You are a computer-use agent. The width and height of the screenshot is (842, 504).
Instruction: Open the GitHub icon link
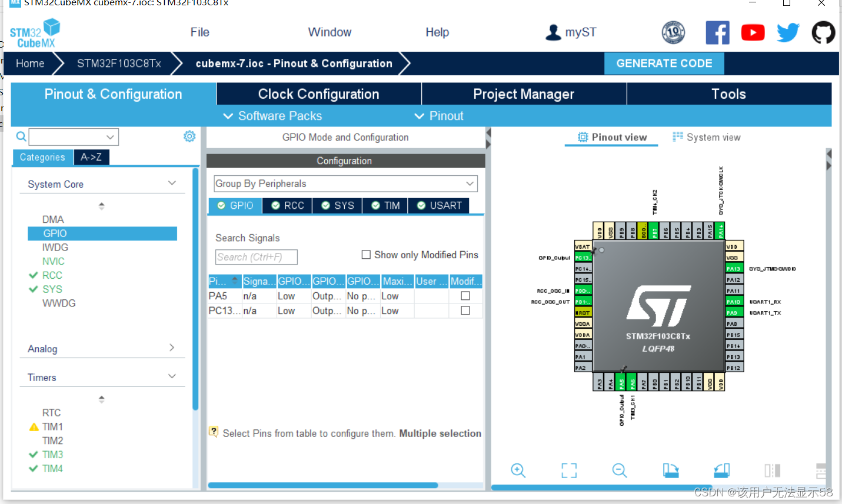coord(823,32)
